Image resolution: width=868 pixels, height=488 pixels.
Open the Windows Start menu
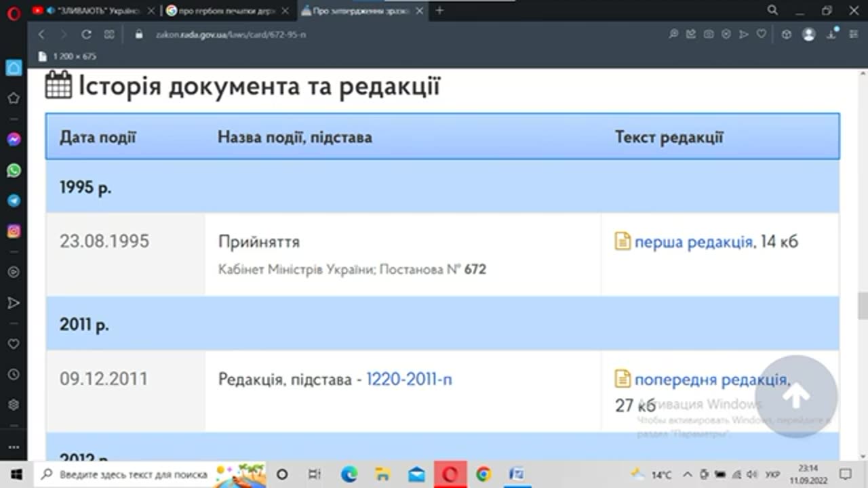click(16, 474)
